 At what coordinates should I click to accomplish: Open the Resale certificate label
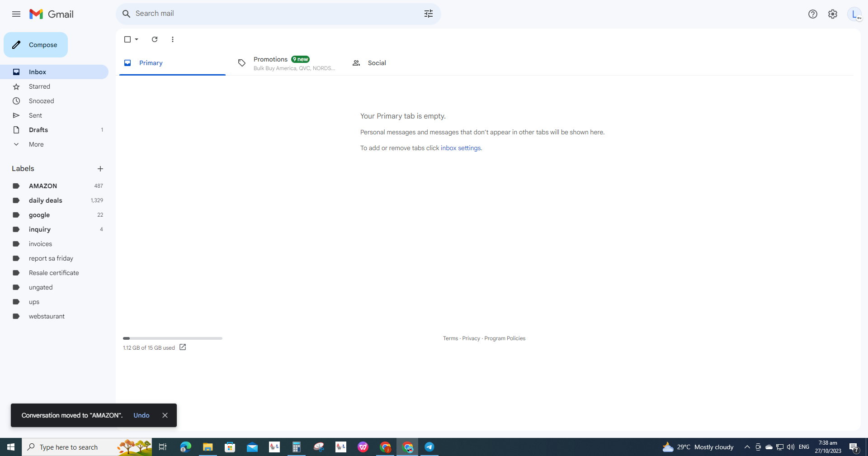coord(54,273)
